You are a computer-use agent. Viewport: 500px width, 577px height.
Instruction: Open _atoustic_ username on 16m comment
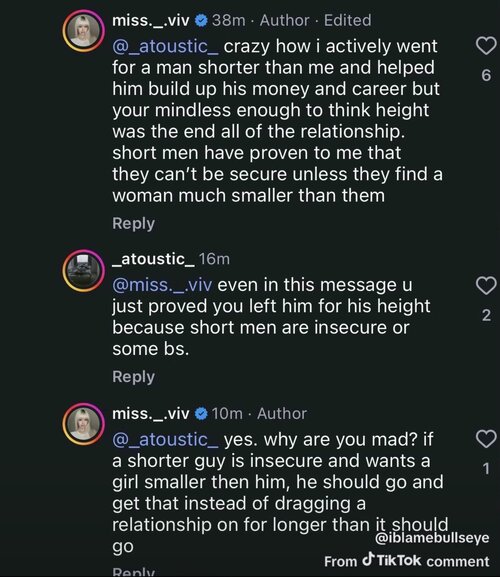[154, 259]
